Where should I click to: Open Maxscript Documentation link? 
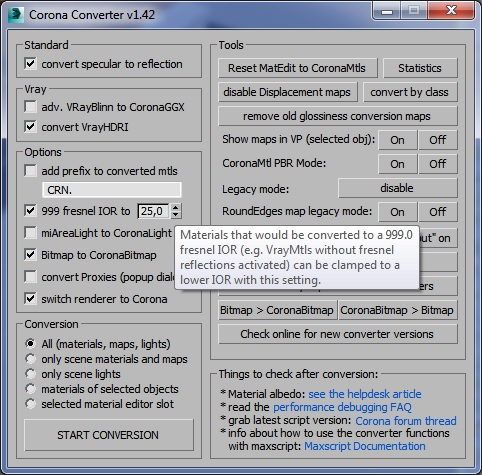click(x=365, y=446)
